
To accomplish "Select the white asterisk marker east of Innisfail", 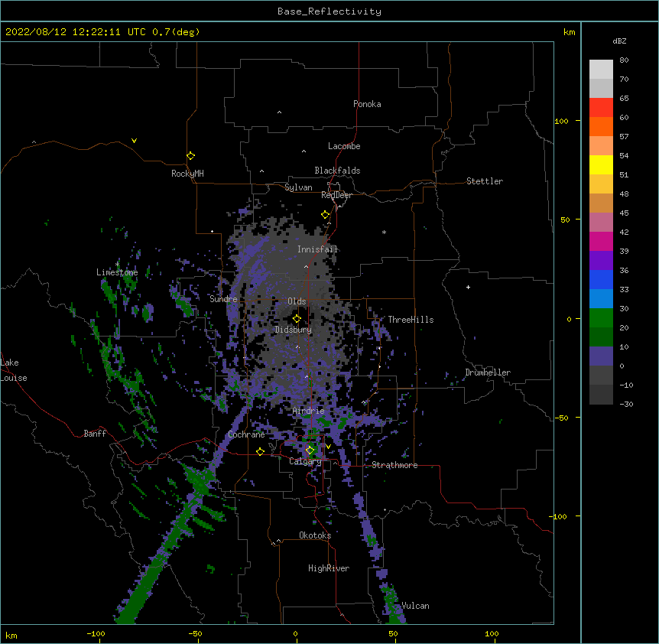I will point(384,233).
